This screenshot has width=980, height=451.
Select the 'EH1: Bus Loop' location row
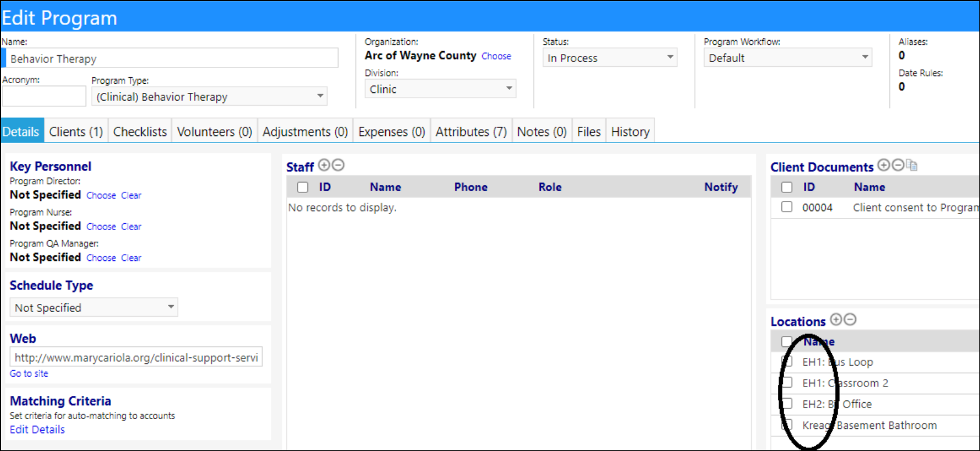[875, 362]
